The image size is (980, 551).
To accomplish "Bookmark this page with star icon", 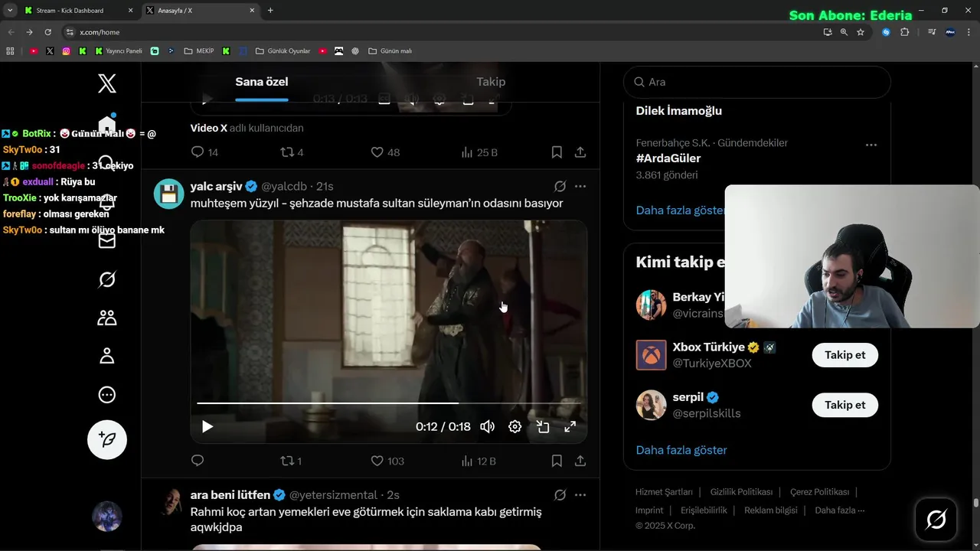I will tap(861, 32).
